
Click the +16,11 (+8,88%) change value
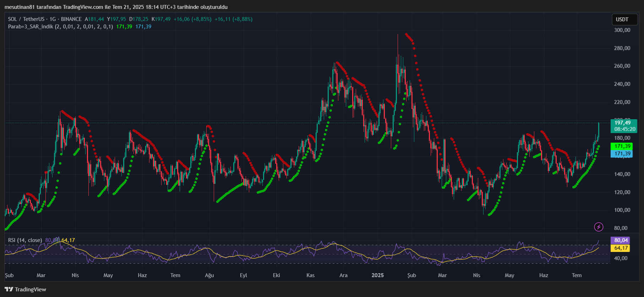(x=234, y=19)
